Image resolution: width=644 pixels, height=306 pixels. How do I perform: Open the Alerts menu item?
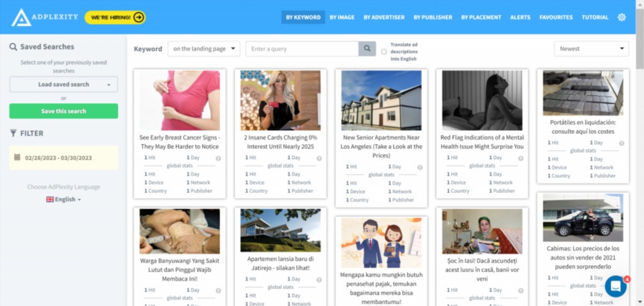pos(520,17)
